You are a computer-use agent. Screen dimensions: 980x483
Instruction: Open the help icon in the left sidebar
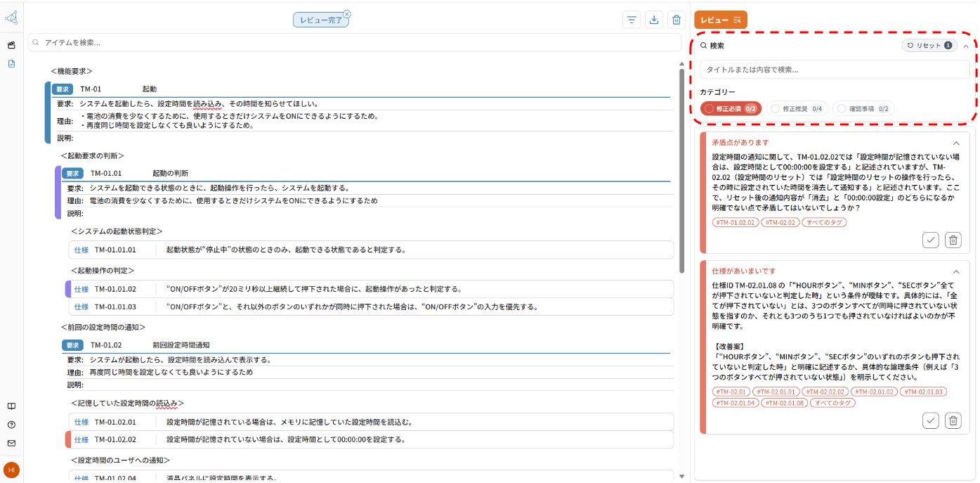[x=11, y=425]
